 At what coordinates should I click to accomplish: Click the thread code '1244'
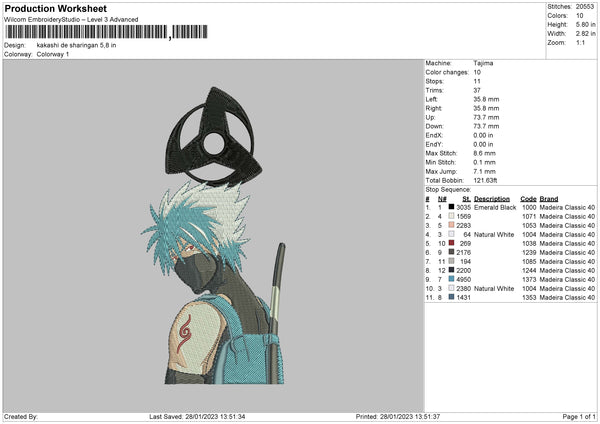pos(529,271)
